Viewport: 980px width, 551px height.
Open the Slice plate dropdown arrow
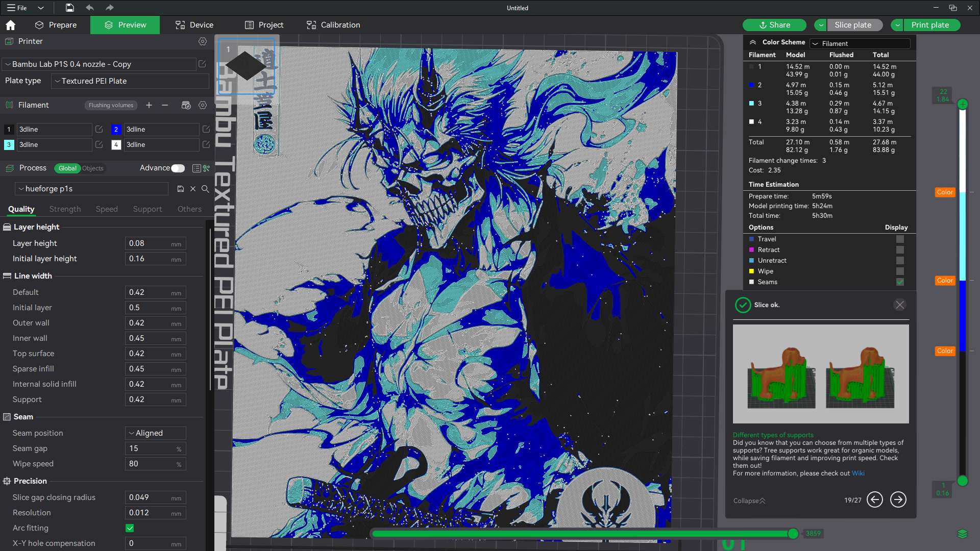click(x=821, y=25)
